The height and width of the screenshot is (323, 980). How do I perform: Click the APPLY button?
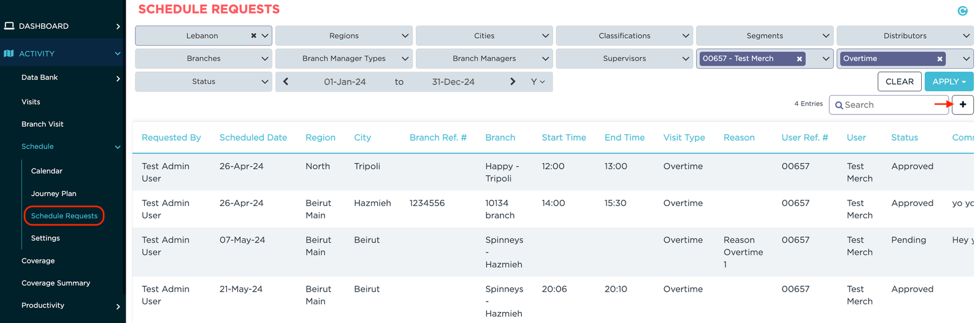click(948, 82)
